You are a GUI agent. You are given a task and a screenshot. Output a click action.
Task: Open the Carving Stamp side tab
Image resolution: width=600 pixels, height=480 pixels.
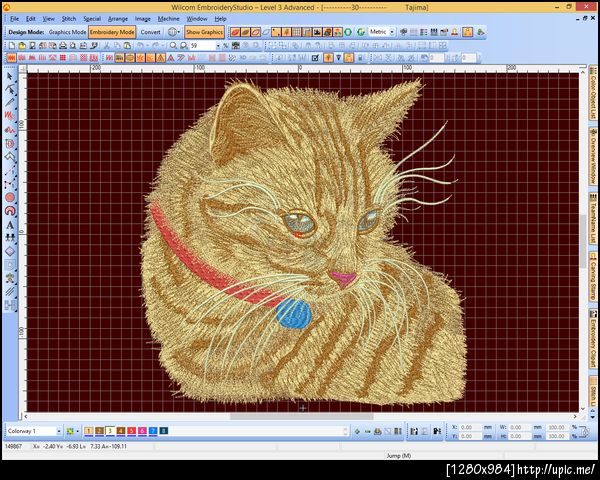[593, 277]
